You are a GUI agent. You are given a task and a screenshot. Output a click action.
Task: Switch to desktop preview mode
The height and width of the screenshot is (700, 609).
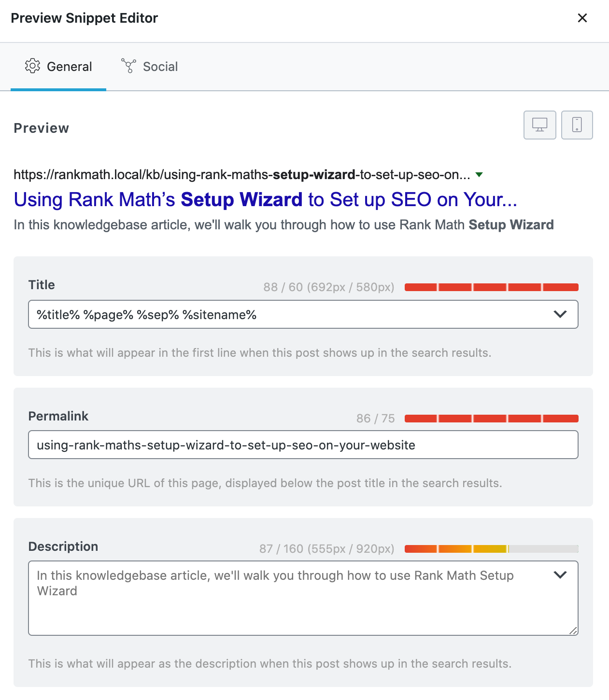point(539,125)
